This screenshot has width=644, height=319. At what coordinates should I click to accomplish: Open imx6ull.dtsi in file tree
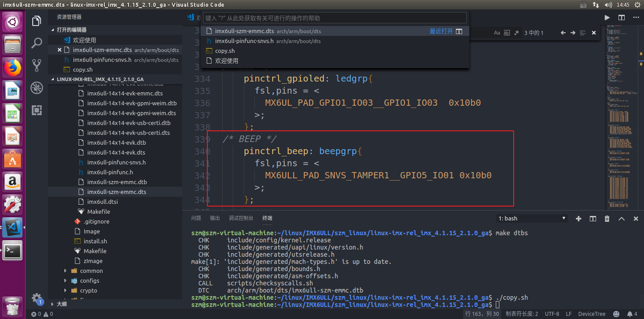coord(115,202)
